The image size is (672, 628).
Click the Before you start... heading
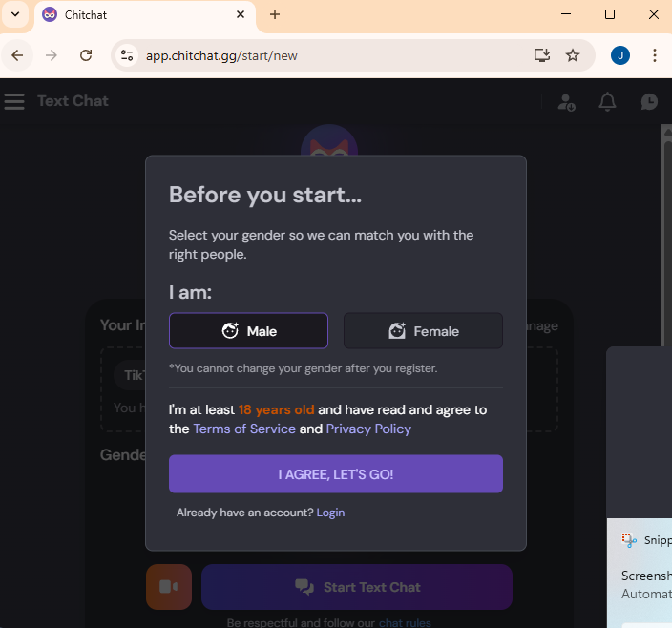pyautogui.click(x=265, y=195)
